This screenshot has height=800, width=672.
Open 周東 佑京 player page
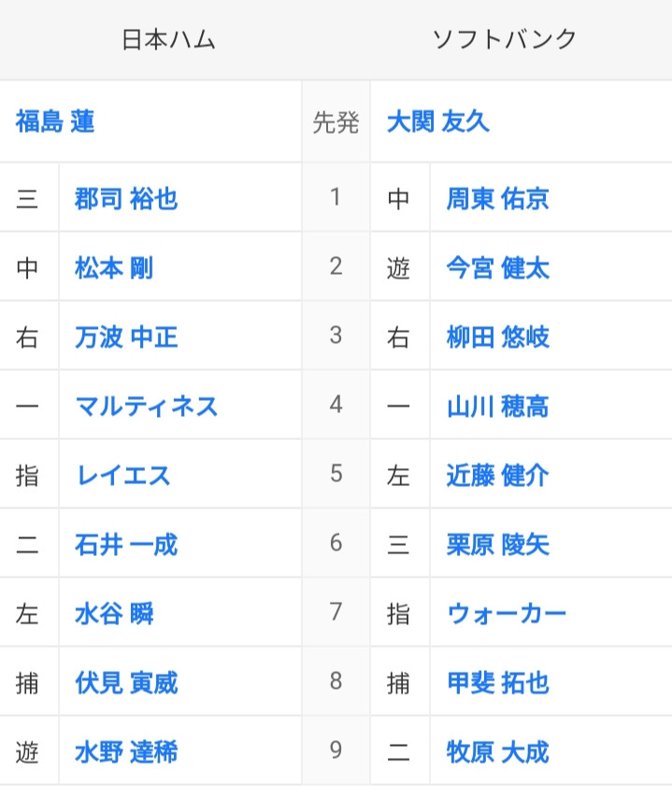coord(497,198)
